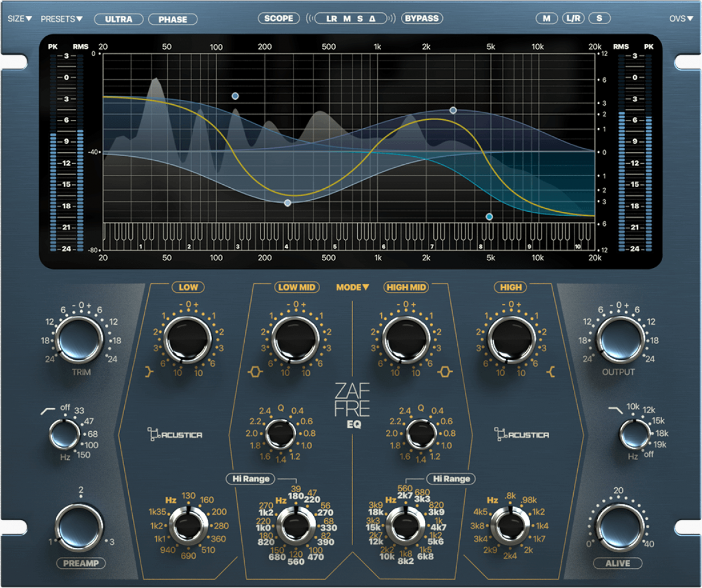Enable the M mode button top right

[x=547, y=18]
